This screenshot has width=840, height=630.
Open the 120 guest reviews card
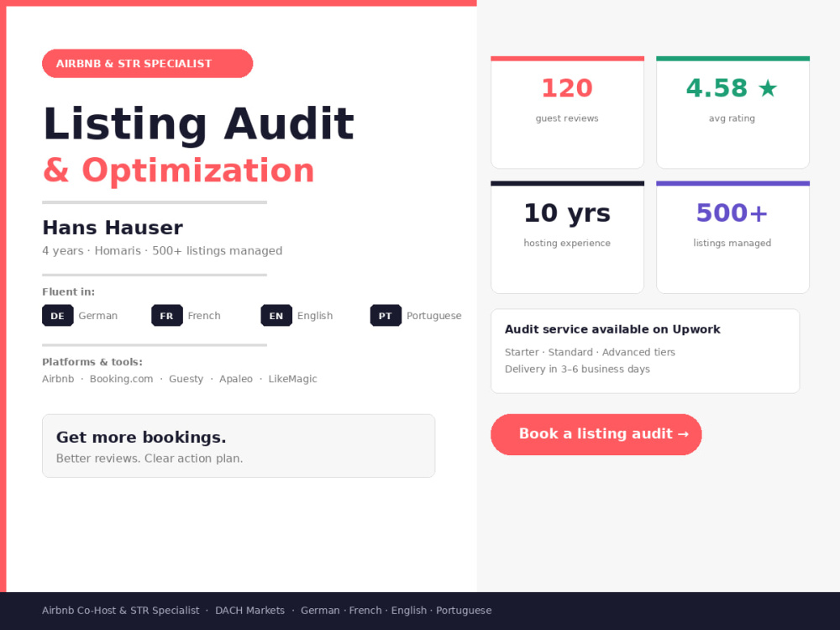pyautogui.click(x=567, y=112)
